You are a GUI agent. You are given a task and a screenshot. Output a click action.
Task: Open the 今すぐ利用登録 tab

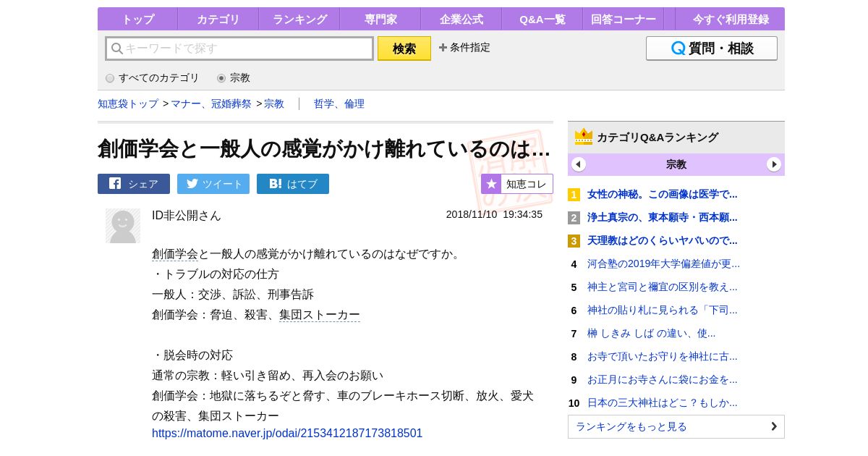(x=730, y=20)
